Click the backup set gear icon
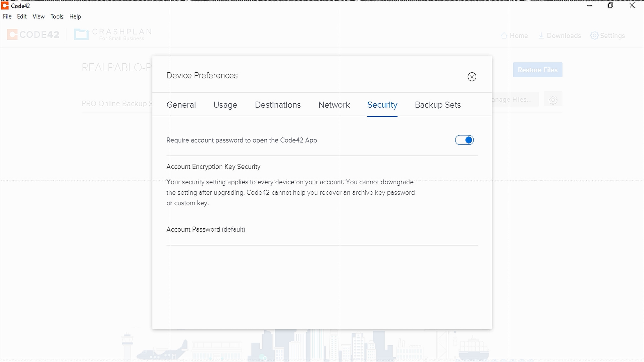 pos(553,100)
